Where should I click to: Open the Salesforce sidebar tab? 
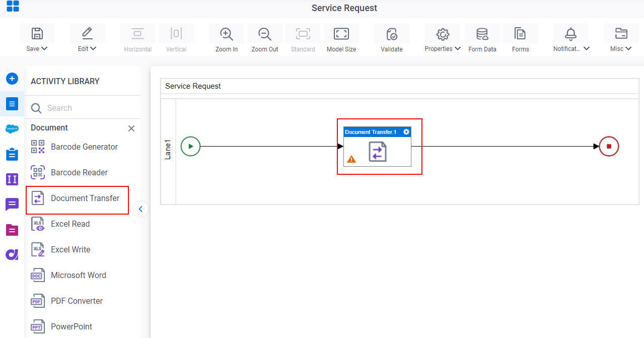pyautogui.click(x=12, y=129)
